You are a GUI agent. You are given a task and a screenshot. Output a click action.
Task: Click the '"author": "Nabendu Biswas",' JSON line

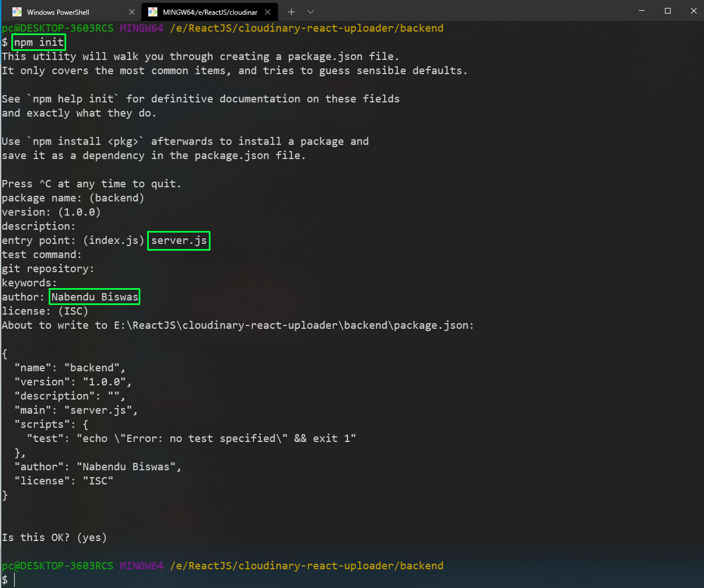click(x=98, y=467)
